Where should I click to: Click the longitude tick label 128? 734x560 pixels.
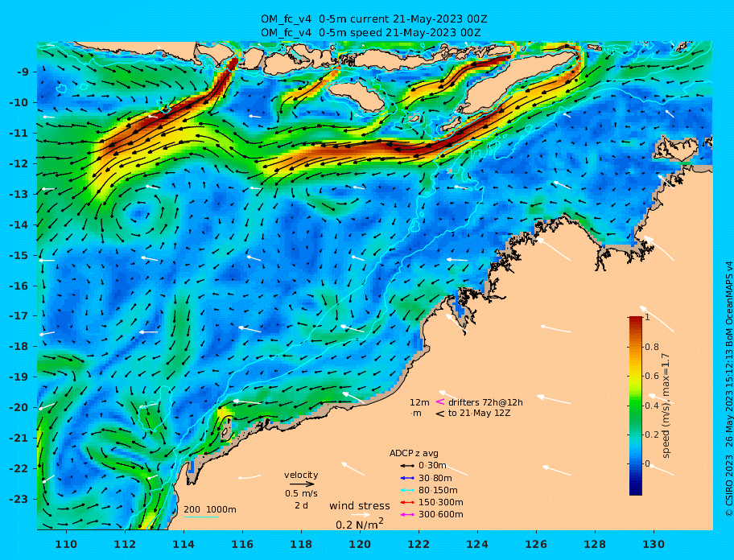pyautogui.click(x=595, y=545)
